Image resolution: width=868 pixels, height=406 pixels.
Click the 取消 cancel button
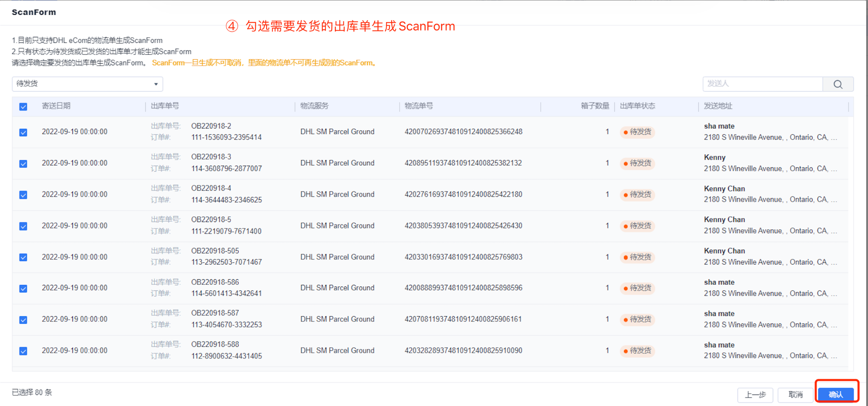(796, 394)
